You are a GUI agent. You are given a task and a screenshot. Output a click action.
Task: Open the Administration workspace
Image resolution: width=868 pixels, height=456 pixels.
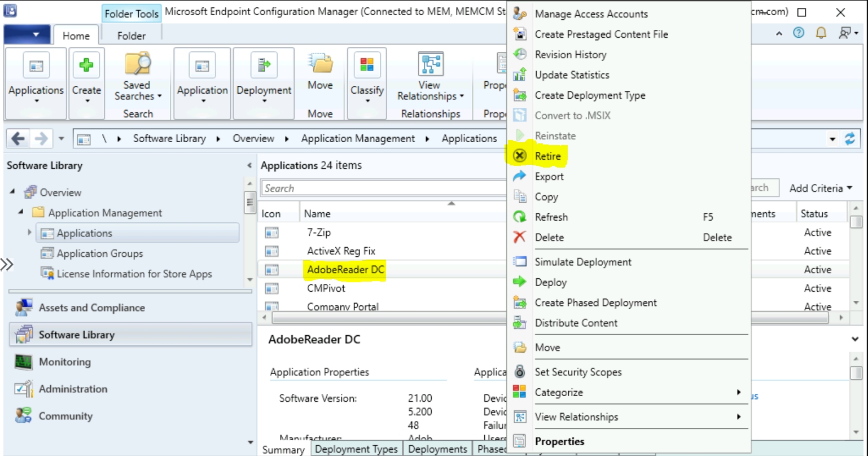(73, 389)
